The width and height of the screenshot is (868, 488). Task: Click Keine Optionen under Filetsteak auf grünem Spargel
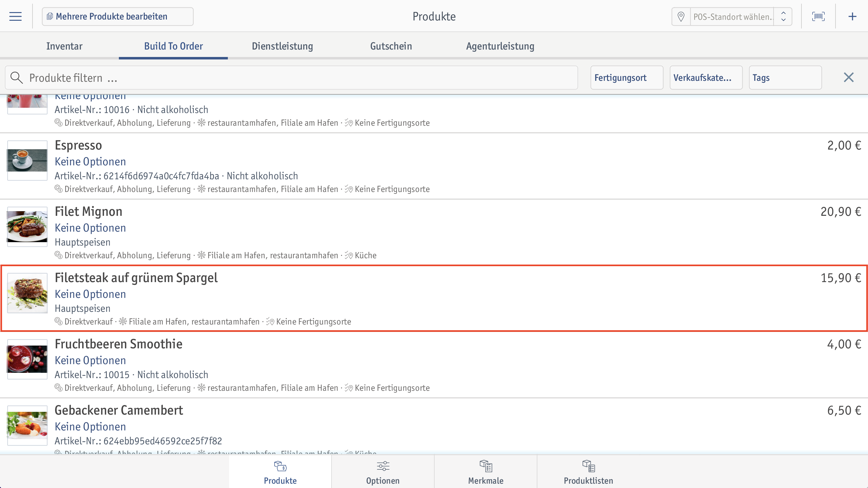90,294
